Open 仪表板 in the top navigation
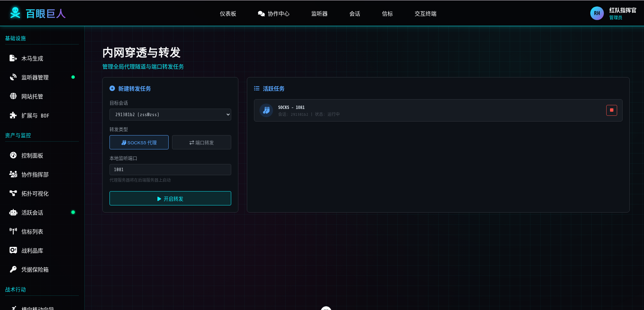Viewport: 644px width, 310px height. tap(228, 14)
